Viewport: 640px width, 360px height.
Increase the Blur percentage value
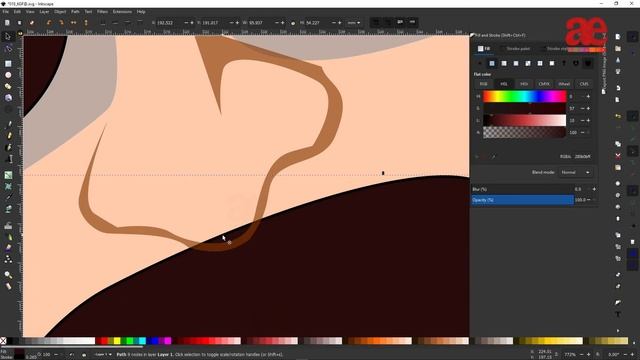click(x=594, y=189)
